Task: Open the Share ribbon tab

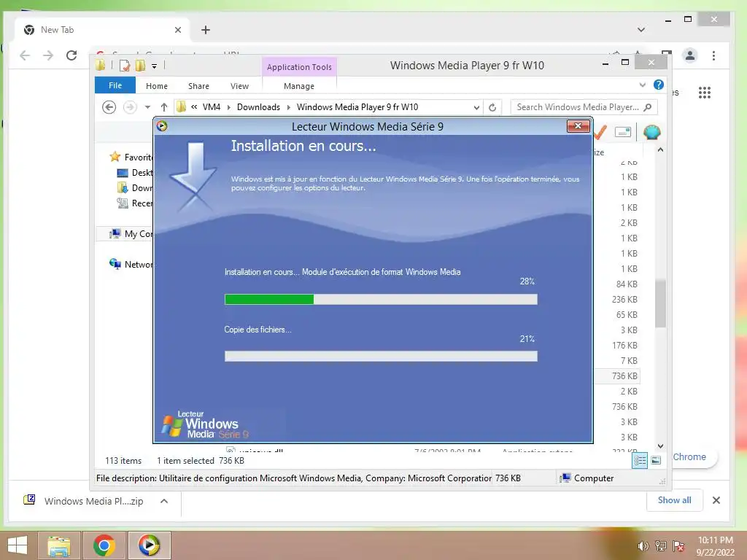Action: 198,86
